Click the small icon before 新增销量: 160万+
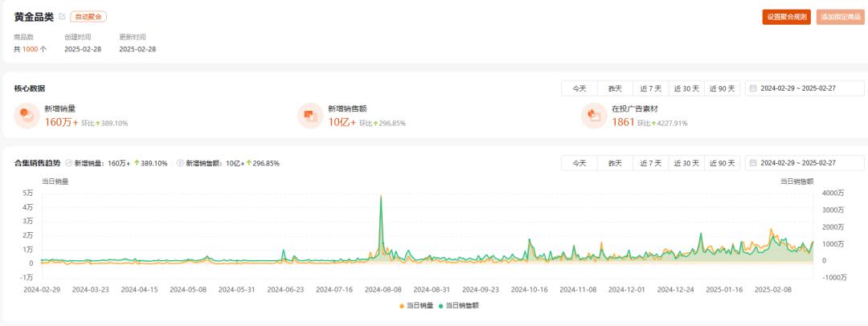Viewport: 868px width, 326px height. pos(68,163)
